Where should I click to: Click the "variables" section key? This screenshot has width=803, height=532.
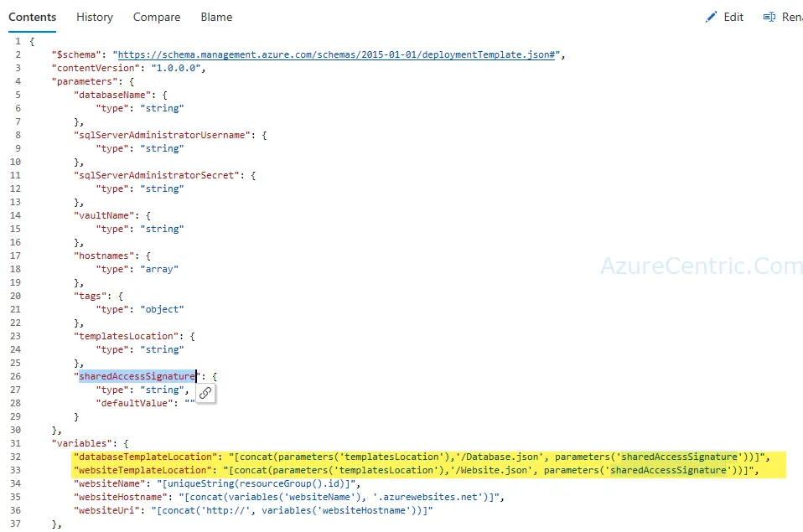pyautogui.click(x=82, y=443)
